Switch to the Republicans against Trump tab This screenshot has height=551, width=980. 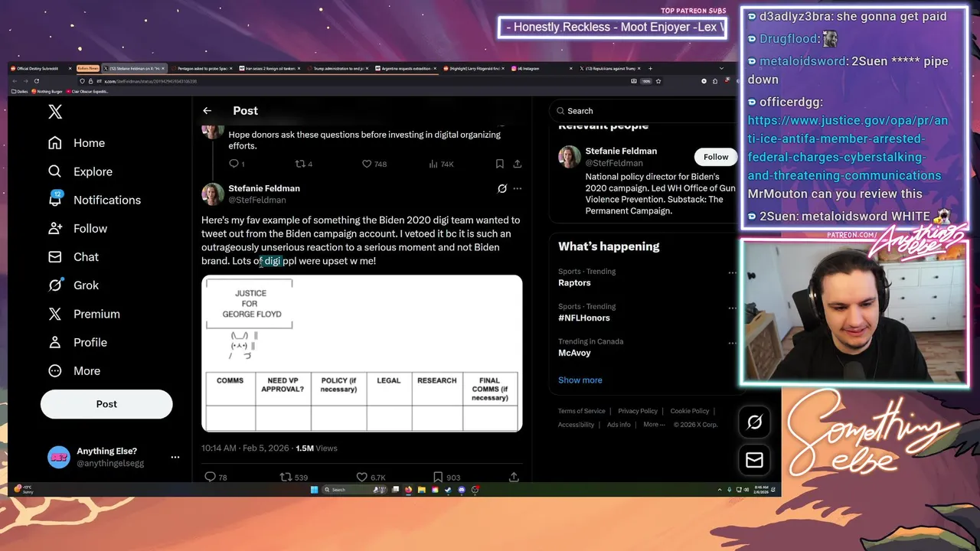tap(609, 68)
